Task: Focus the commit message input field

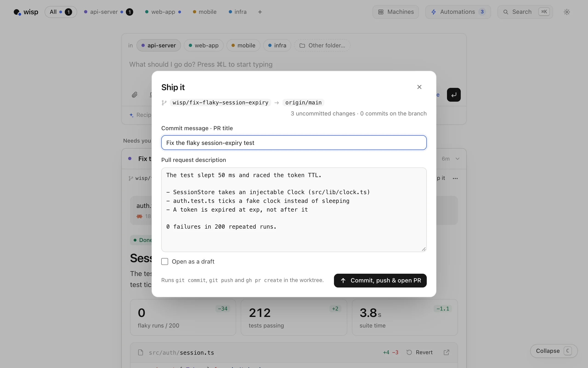Action: [x=294, y=143]
